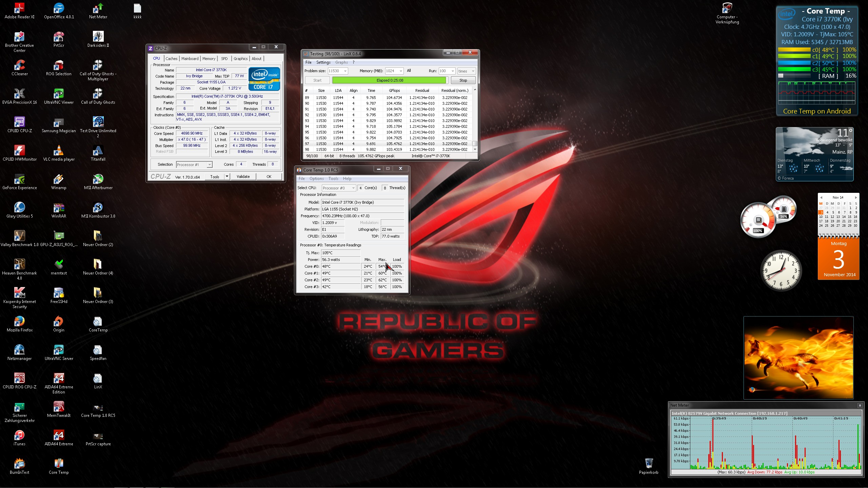The width and height of the screenshot is (868, 488).
Task: Open the memtest desktop shortcut
Action: tap(59, 267)
